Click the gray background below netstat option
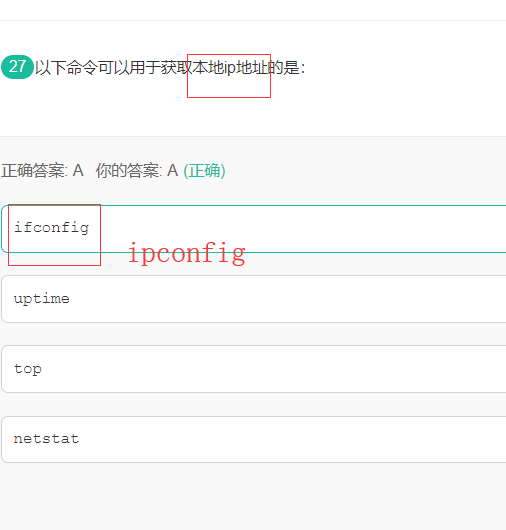Viewport: 506px width, 530px height. click(253, 496)
